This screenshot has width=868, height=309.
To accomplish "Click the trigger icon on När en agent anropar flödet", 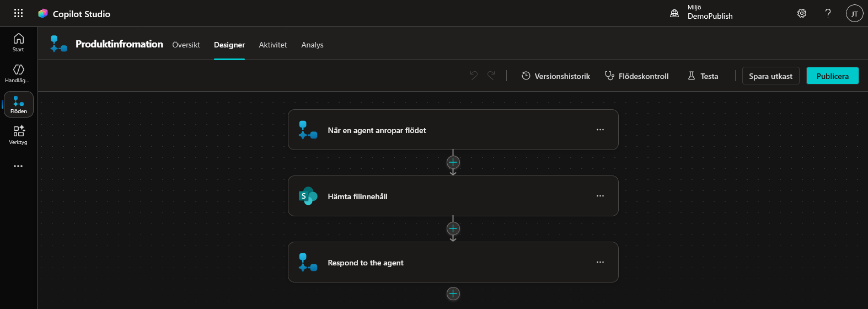I will pyautogui.click(x=308, y=130).
